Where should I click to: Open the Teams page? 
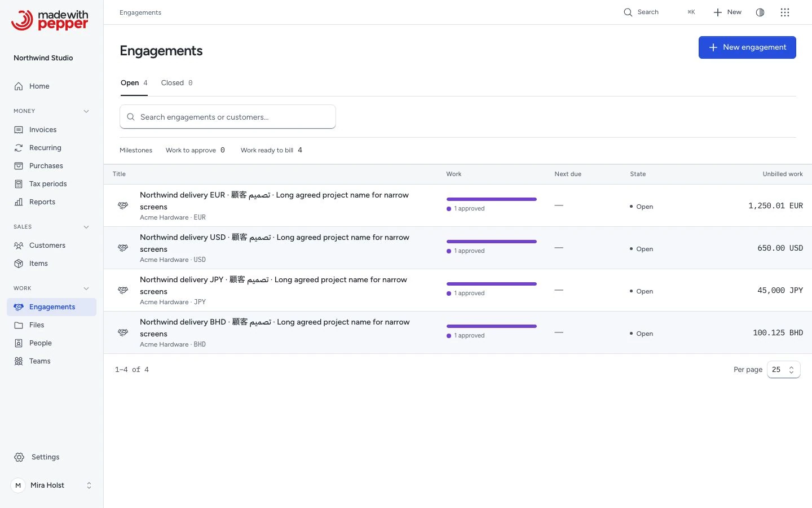click(51, 361)
